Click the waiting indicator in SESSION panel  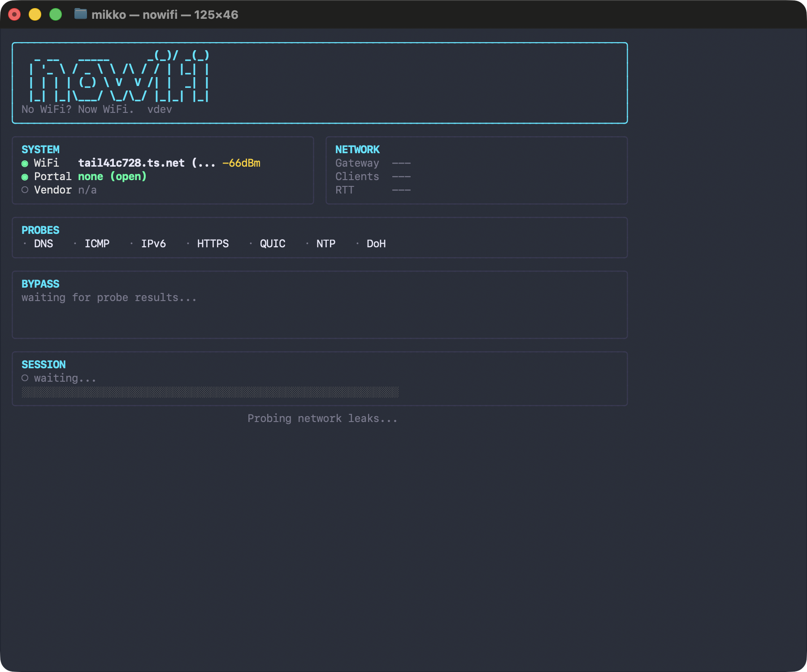click(25, 378)
